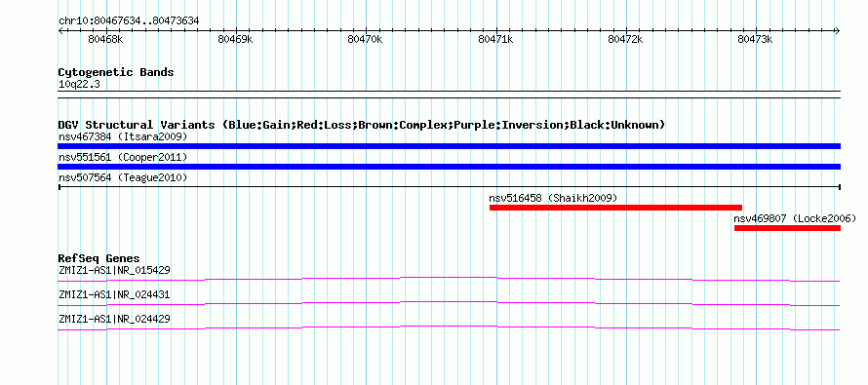Select the red nsv516458 loss bar
868x385 pixels.
click(615, 208)
